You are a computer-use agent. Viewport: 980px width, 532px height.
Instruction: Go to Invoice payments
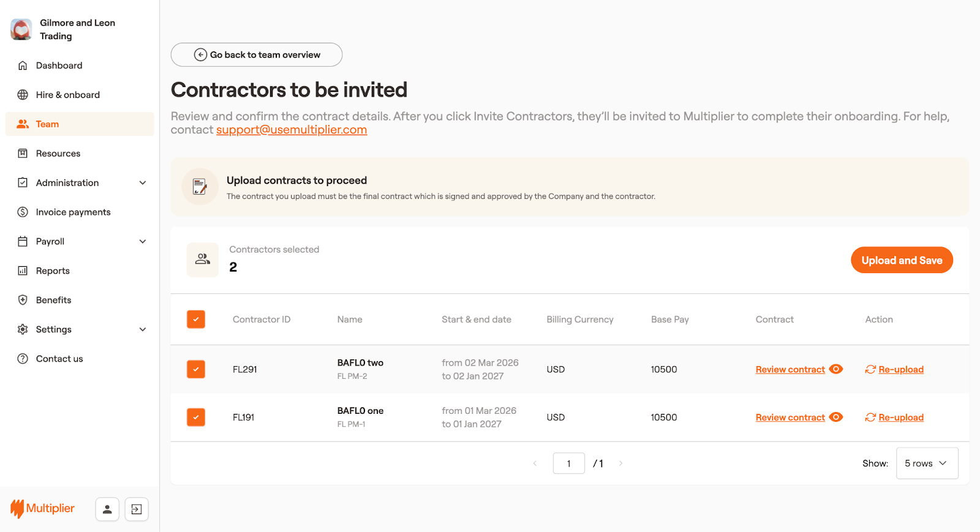[73, 212]
